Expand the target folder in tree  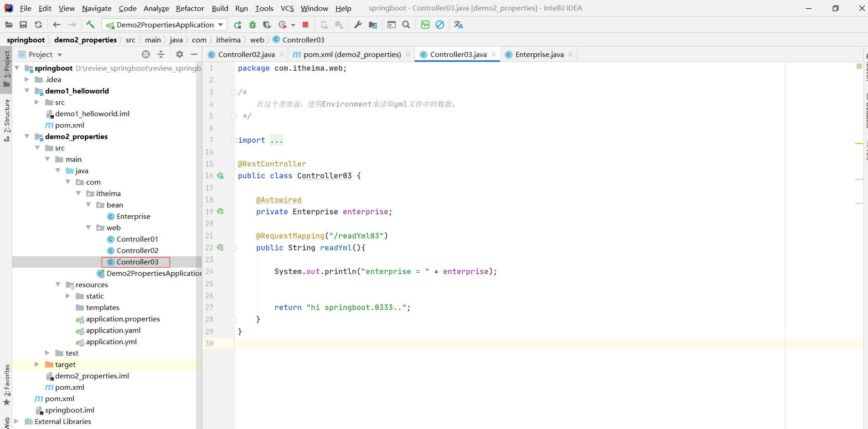(x=37, y=364)
